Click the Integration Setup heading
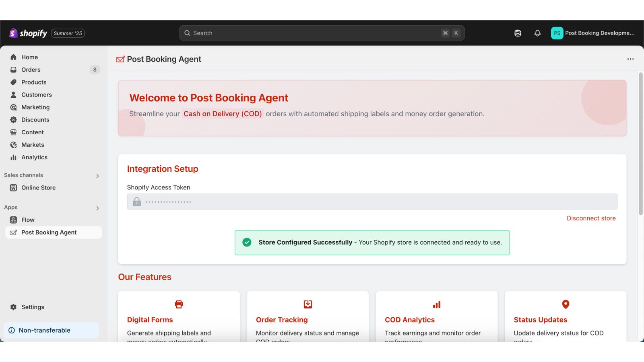 point(163,169)
